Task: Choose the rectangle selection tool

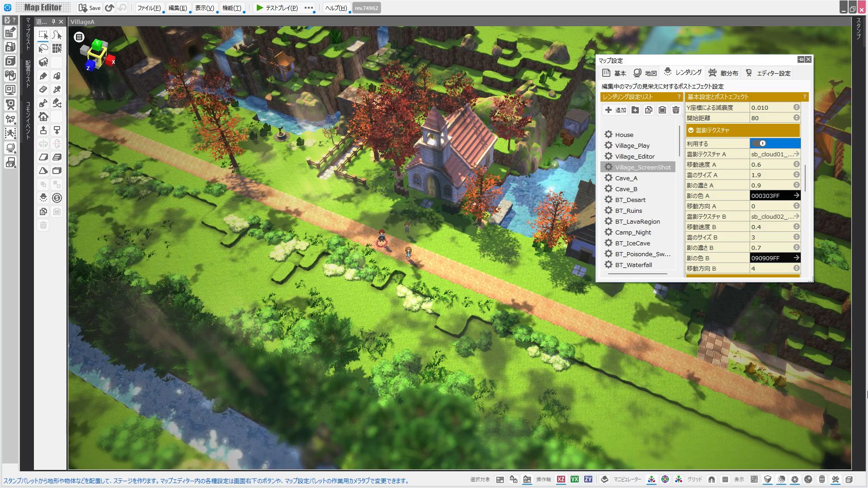Action: [43, 35]
